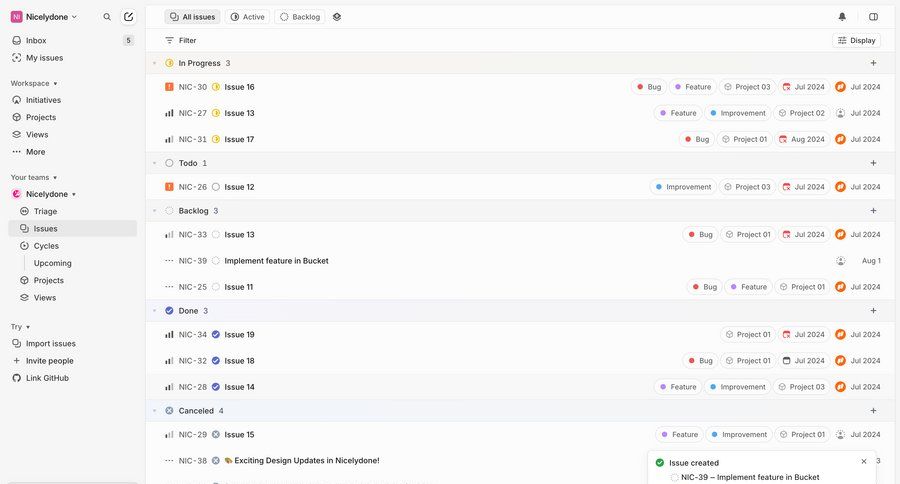Collapse the Try section in sidebar
The image size is (900, 484).
click(20, 327)
